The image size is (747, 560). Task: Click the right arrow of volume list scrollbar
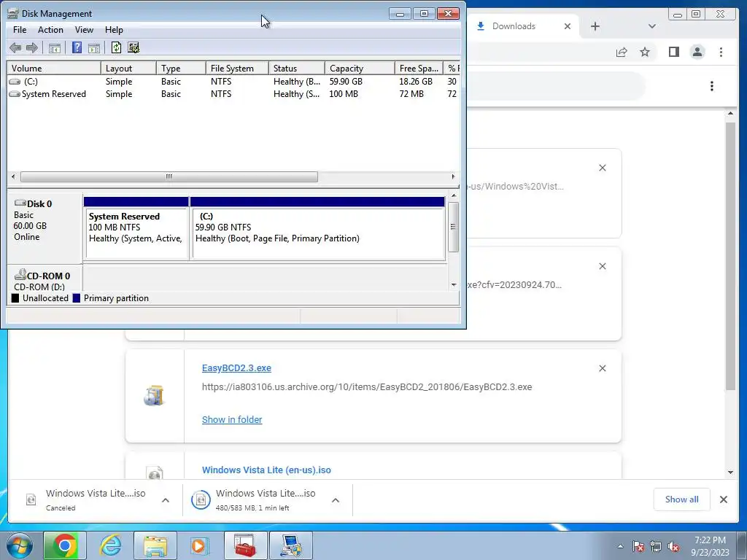[453, 176]
